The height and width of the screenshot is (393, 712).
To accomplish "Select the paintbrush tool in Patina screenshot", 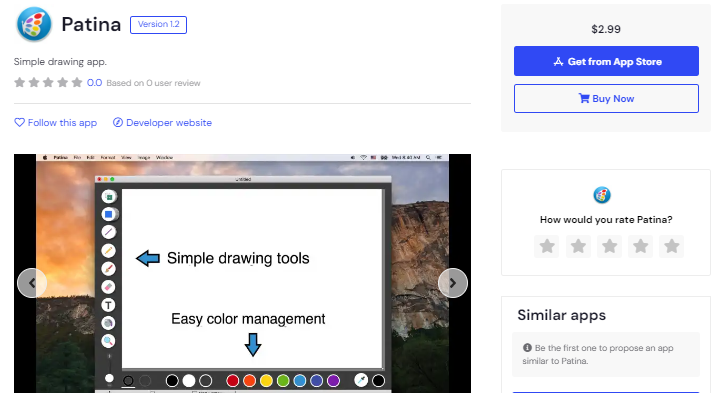I will 109,269.
